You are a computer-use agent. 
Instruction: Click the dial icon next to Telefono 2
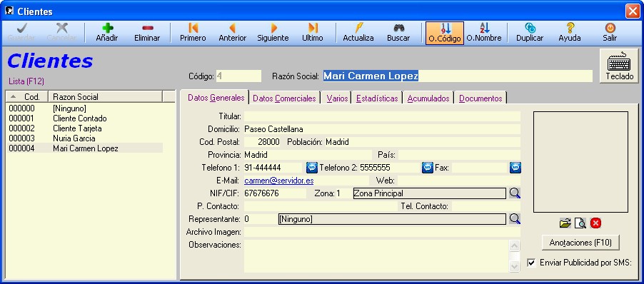point(428,168)
